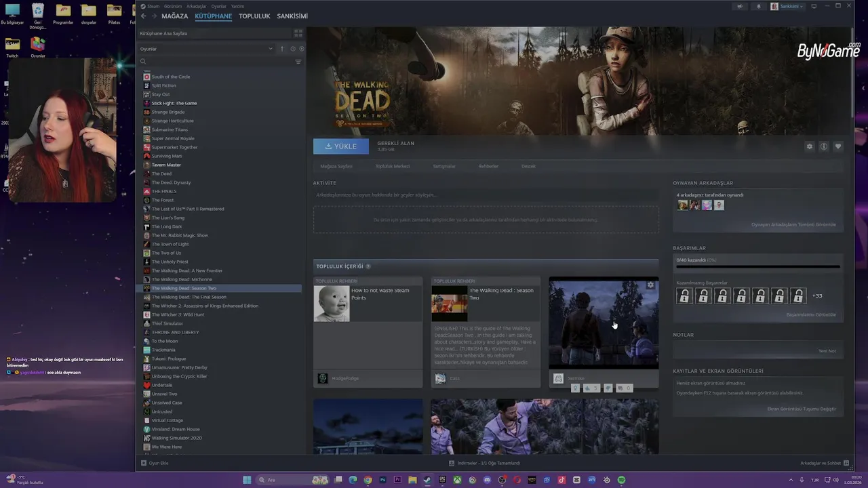
Task: Open the Görünüm menu
Action: click(x=173, y=6)
